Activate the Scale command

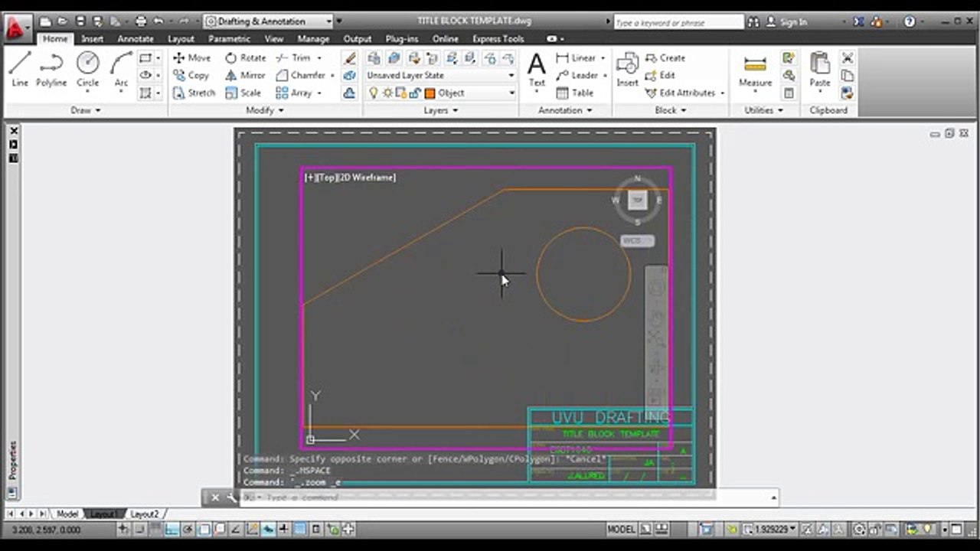(243, 93)
